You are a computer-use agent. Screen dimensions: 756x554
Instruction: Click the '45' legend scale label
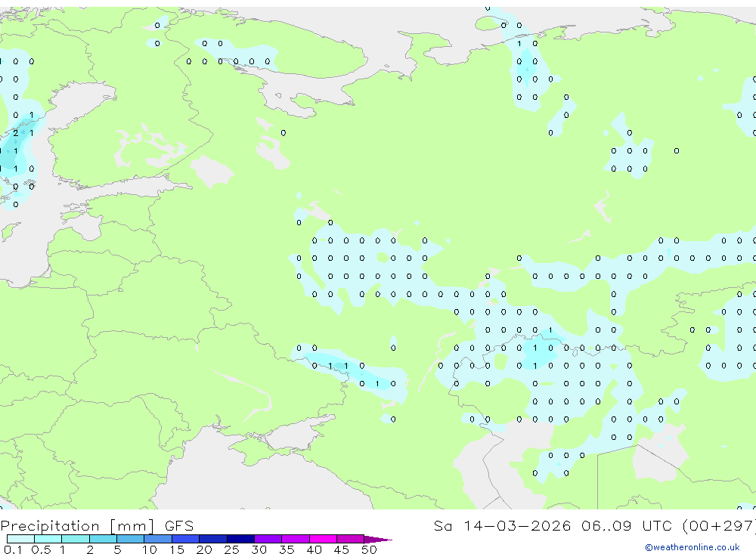click(342, 549)
